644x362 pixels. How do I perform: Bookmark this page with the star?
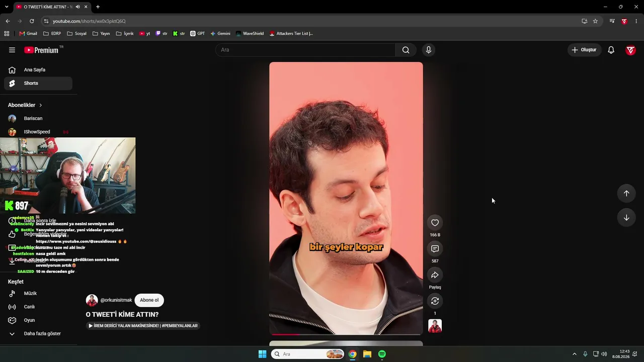click(595, 21)
